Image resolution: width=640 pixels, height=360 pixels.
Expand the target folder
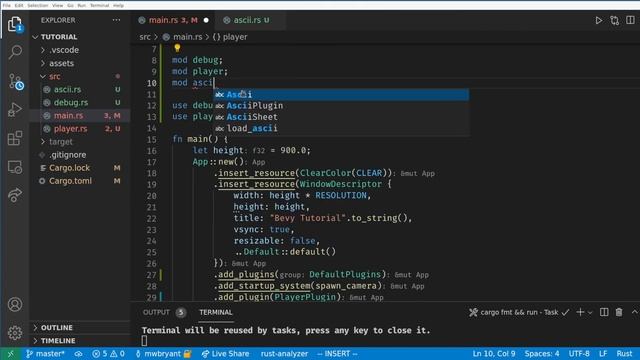pyautogui.click(x=60, y=142)
